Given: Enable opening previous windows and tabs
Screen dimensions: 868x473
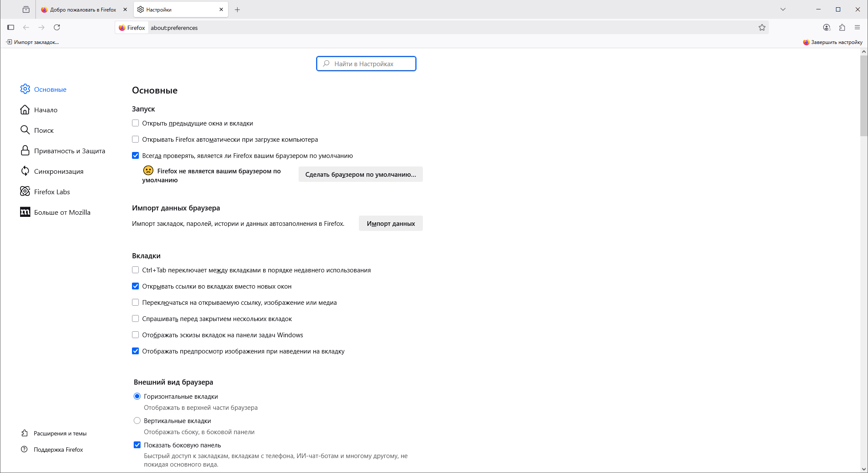Looking at the screenshot, I should (x=135, y=123).
